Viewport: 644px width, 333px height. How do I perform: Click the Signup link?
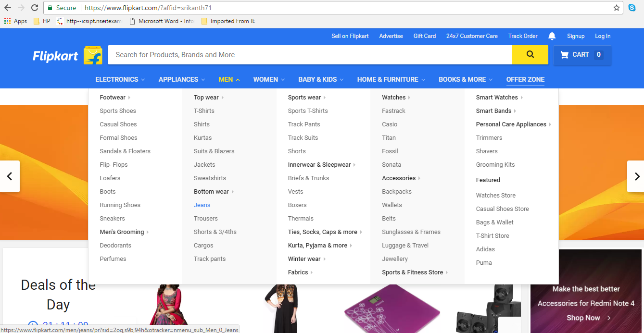point(576,36)
